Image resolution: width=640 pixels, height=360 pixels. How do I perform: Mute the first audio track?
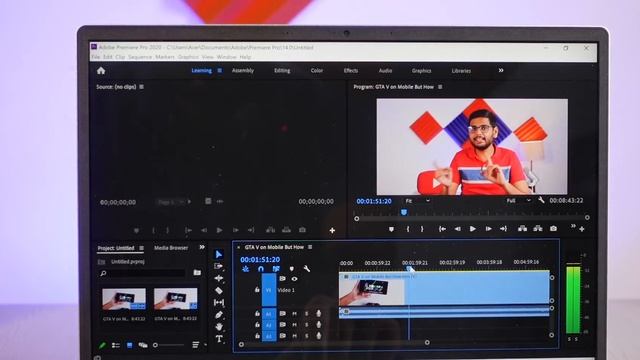294,313
